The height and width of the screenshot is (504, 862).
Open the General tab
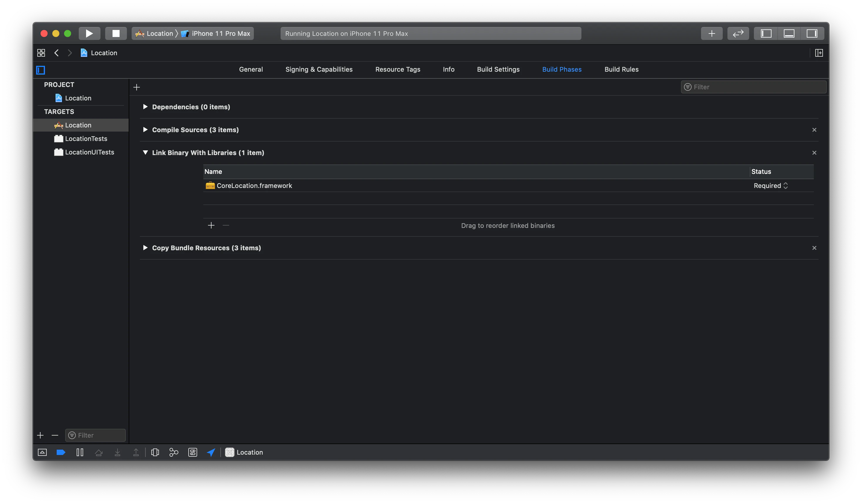point(251,69)
